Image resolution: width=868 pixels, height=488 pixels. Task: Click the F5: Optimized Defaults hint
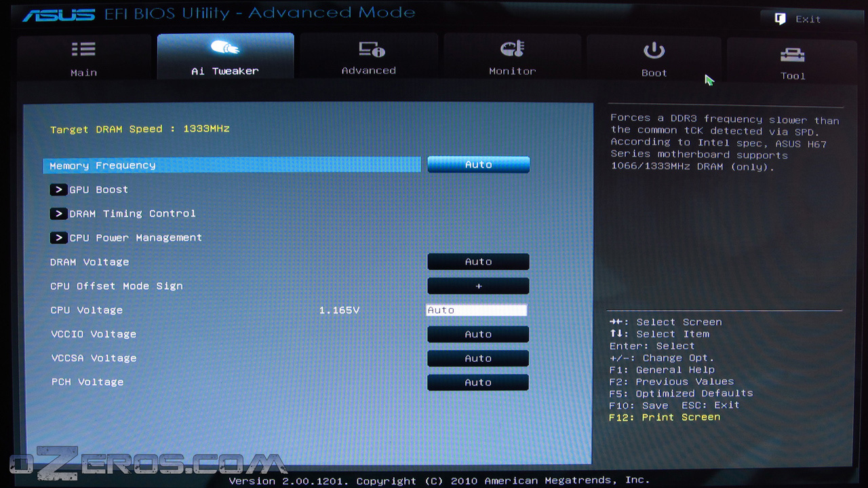point(681,393)
